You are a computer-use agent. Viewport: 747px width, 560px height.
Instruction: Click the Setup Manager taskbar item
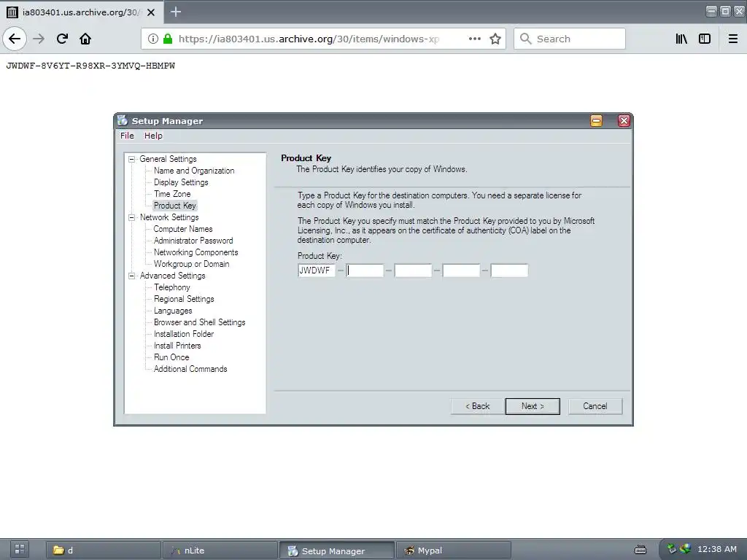click(x=336, y=551)
